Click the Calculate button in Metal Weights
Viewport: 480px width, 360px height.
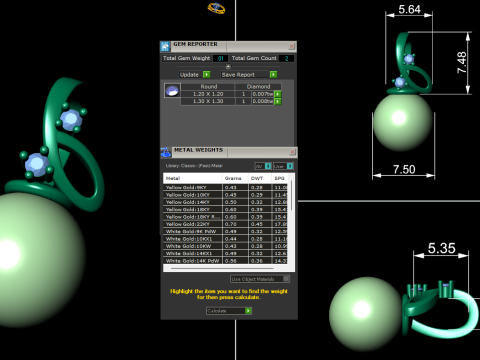coord(229,311)
